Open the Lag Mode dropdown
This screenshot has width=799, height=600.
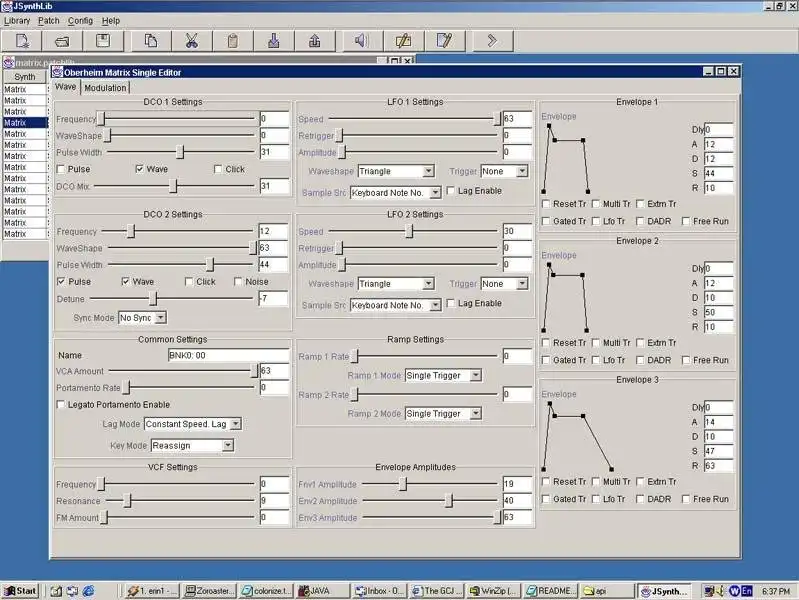(x=193, y=424)
